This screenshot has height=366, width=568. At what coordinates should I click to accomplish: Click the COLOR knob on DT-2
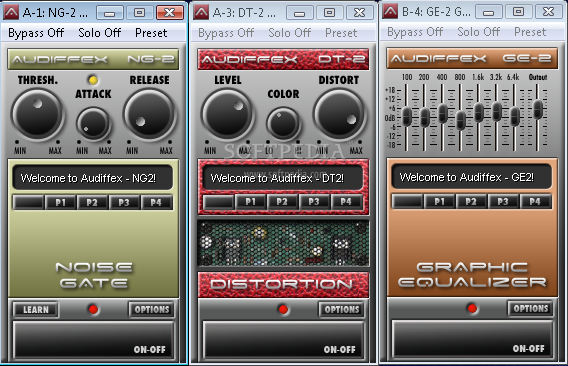click(283, 124)
